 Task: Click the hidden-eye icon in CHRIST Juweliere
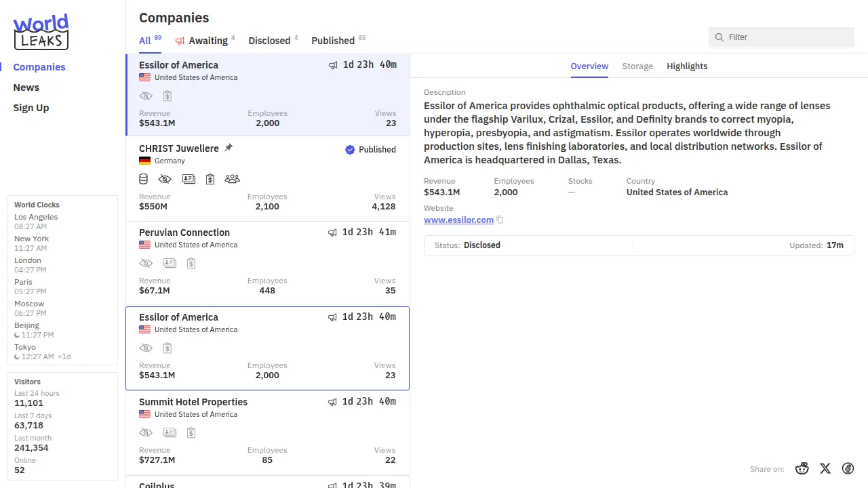(x=165, y=179)
